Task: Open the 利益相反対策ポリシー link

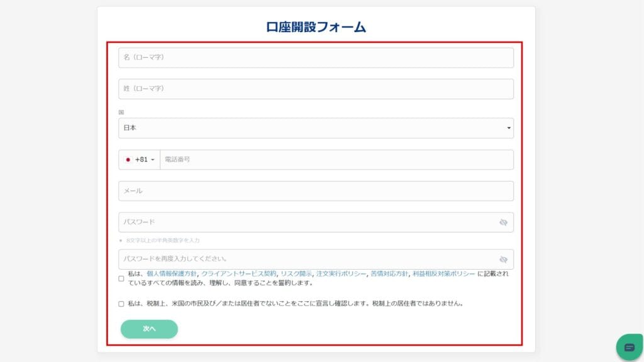Action: point(443,274)
